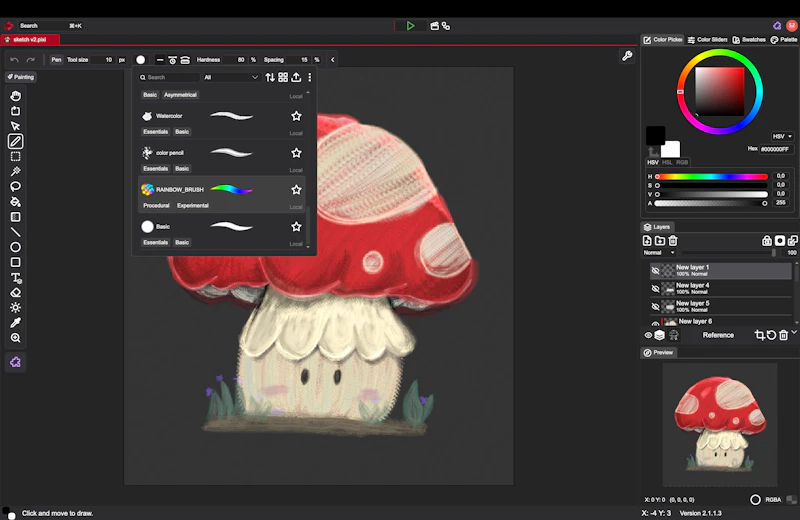Select the Lasso tool
This screenshot has height=520, width=800.
point(15,187)
